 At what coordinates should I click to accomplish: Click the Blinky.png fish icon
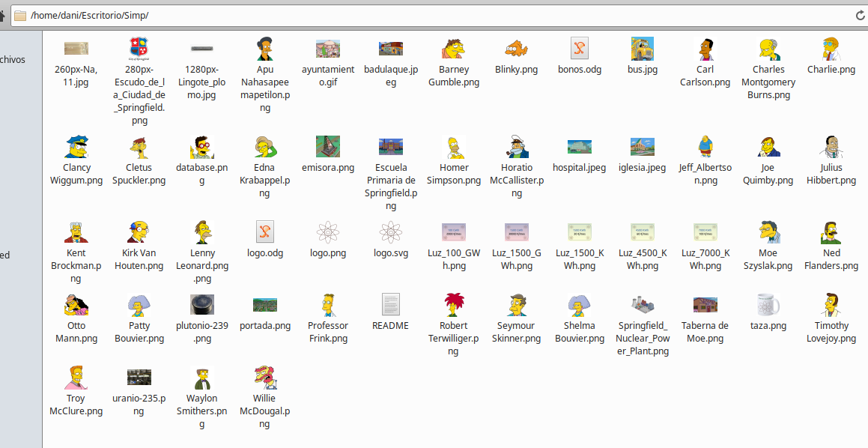[x=517, y=49]
